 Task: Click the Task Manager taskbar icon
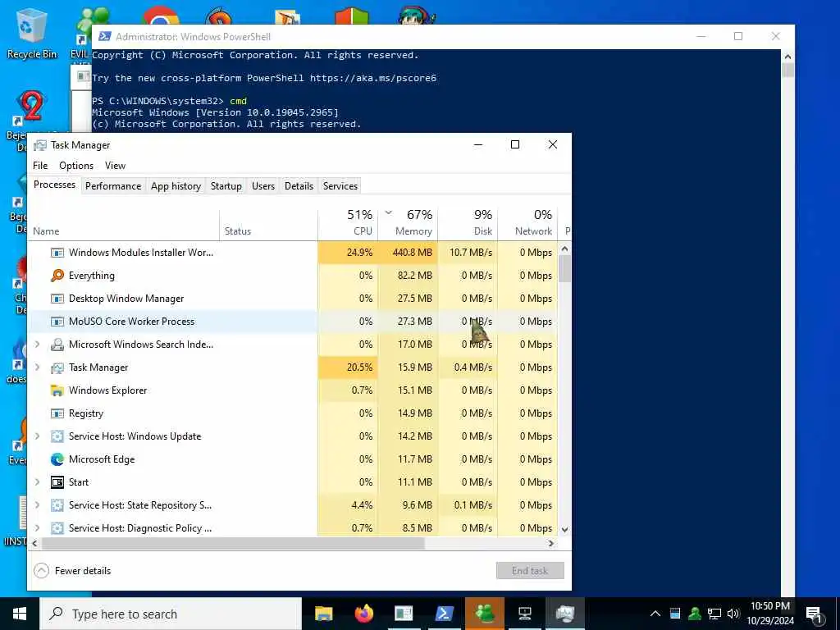click(x=564, y=614)
